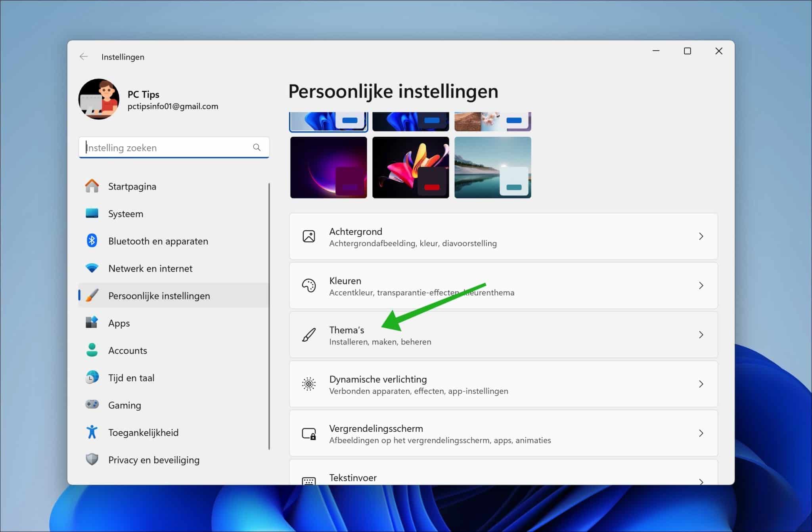Expand the Thema's row chevron
The width and height of the screenshot is (812, 532).
click(701, 335)
